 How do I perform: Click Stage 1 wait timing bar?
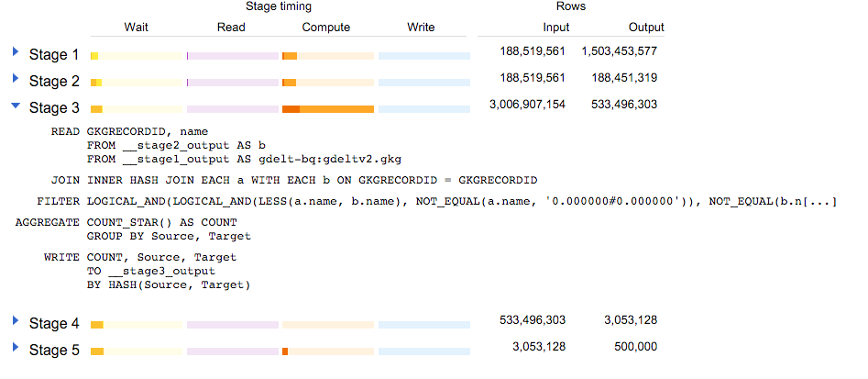pyautogui.click(x=137, y=57)
